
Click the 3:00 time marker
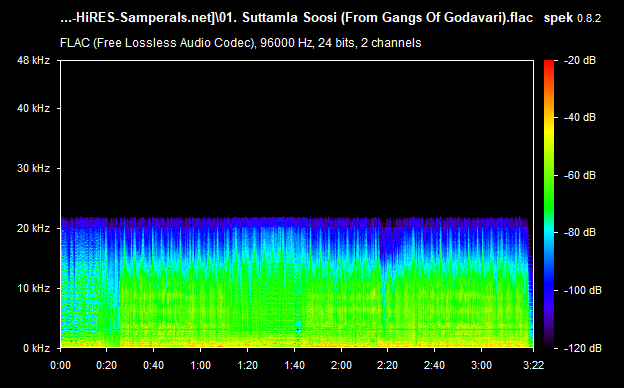pyautogui.click(x=482, y=365)
